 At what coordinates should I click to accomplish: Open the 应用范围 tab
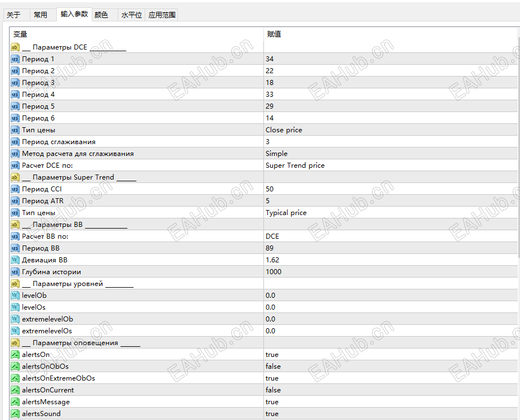[x=162, y=15]
